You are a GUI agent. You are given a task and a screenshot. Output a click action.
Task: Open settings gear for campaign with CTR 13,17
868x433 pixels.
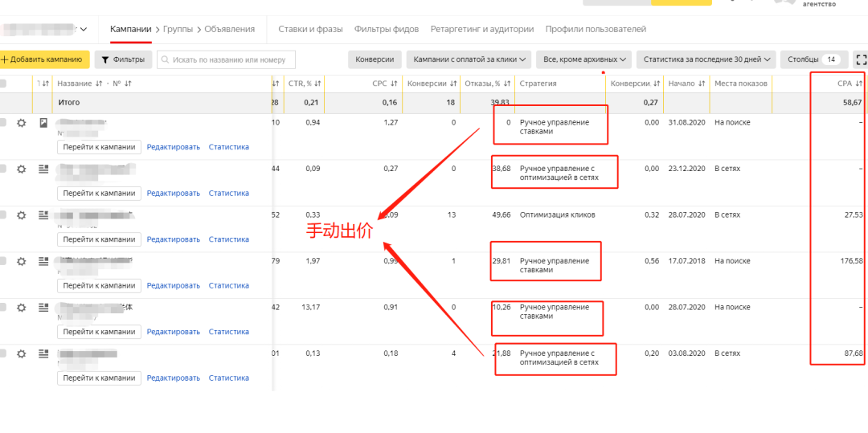click(x=21, y=308)
